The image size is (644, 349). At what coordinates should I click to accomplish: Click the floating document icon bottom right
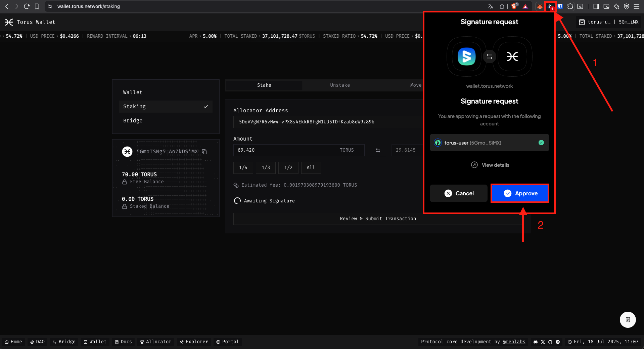click(628, 320)
